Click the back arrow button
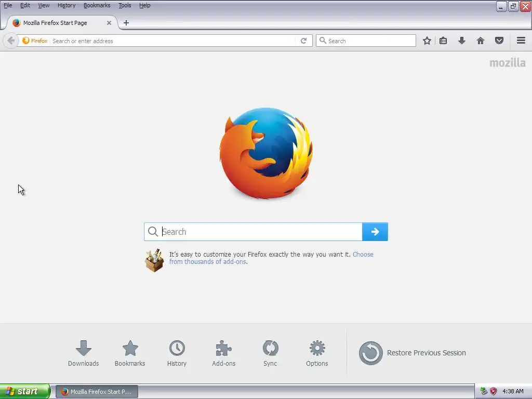 pyautogui.click(x=11, y=41)
